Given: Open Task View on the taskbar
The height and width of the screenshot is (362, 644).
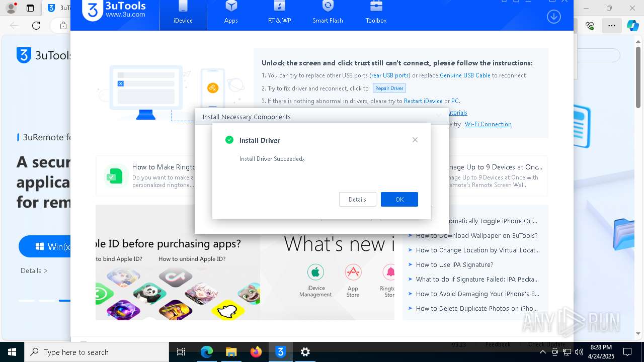Looking at the screenshot, I should (181, 352).
